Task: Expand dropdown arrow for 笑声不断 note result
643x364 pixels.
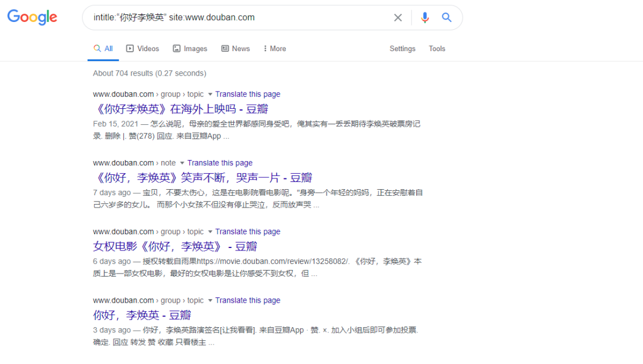Action: coord(182,163)
